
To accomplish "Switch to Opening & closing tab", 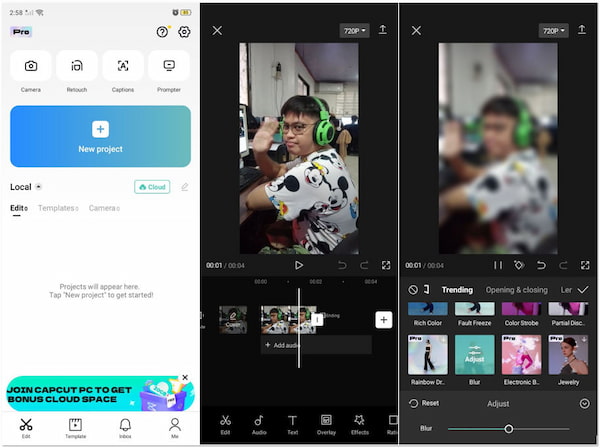I will click(x=517, y=290).
